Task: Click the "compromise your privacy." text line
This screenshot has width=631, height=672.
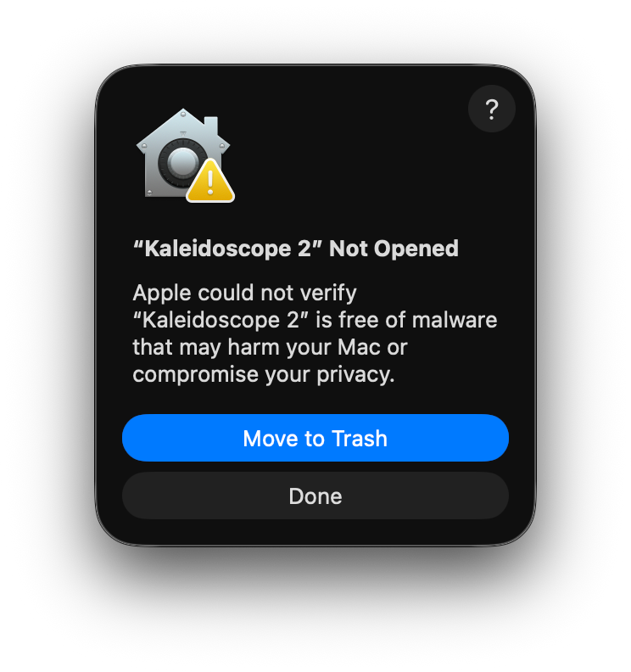Action: click(x=264, y=375)
